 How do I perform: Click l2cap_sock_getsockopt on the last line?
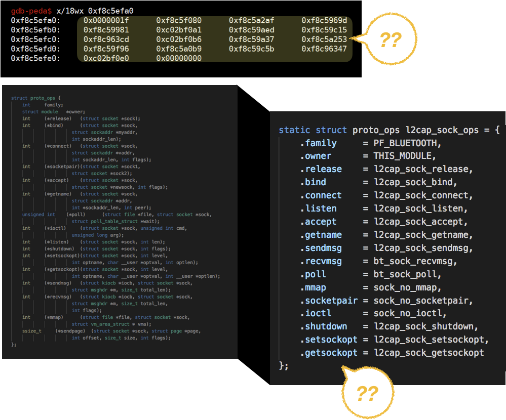(429, 353)
